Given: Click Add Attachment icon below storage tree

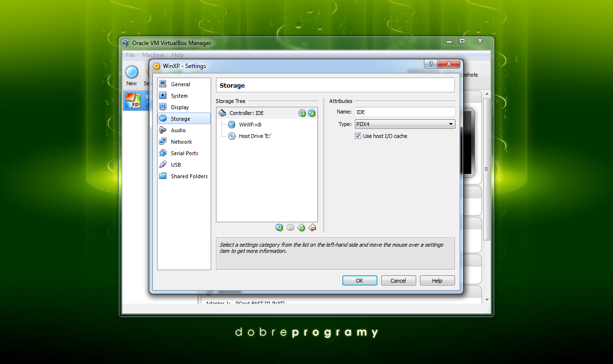Looking at the screenshot, I should pos(280,227).
